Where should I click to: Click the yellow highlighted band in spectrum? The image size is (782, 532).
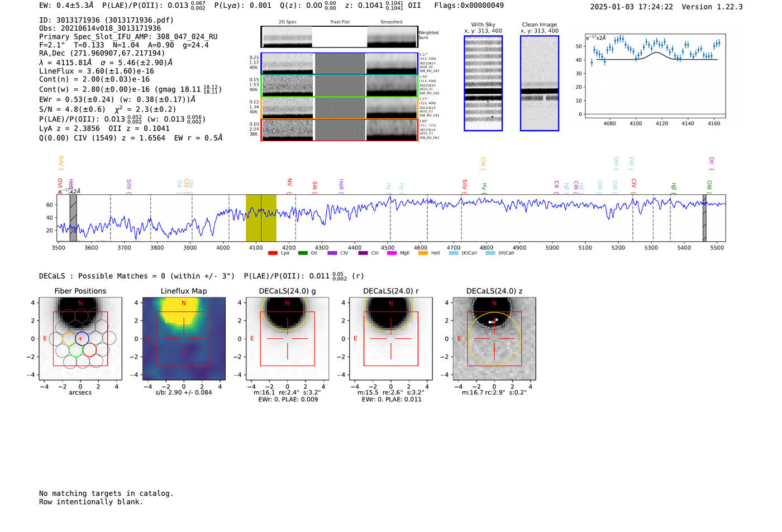[x=261, y=218]
